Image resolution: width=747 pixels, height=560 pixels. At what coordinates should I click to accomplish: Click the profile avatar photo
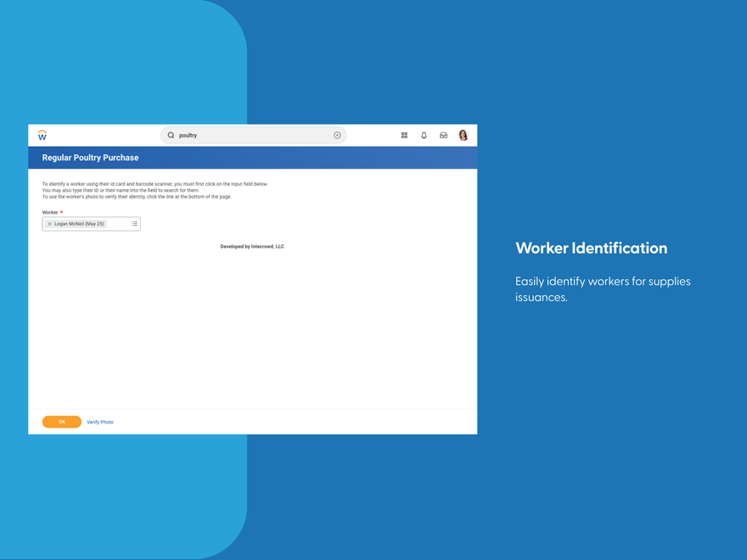463,135
